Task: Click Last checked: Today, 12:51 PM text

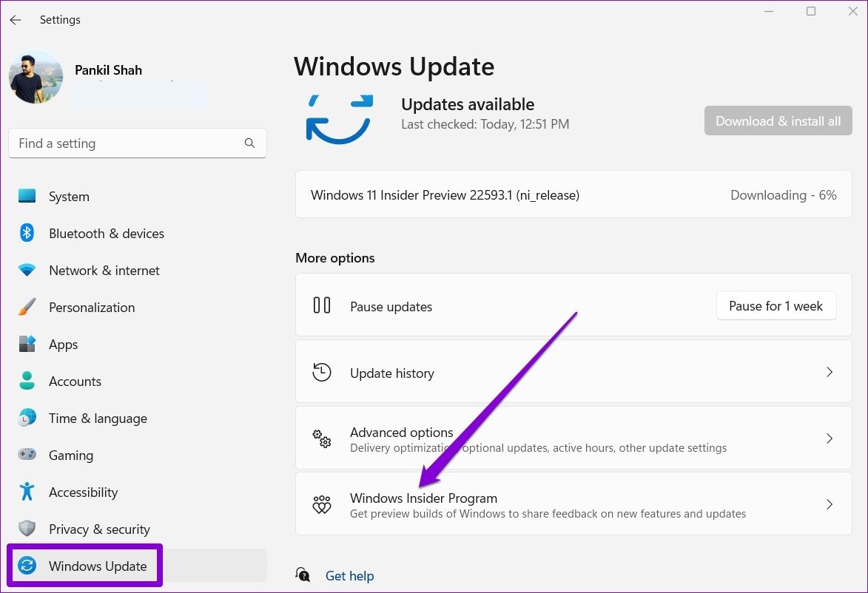Action: pyautogui.click(x=485, y=124)
